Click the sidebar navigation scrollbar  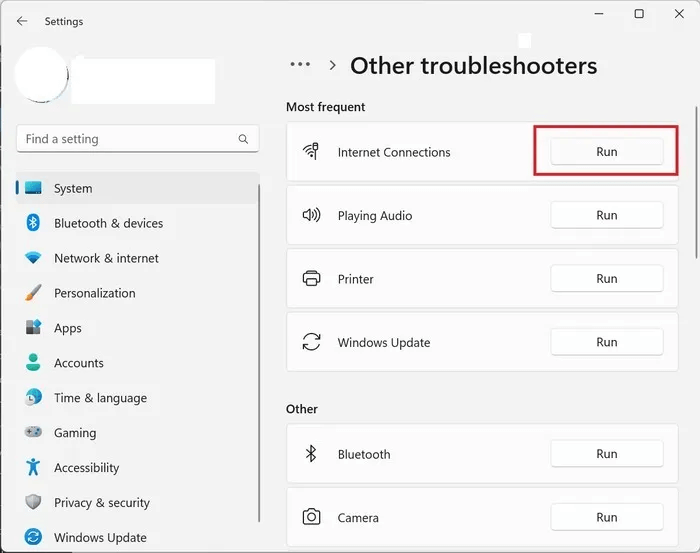(259, 353)
